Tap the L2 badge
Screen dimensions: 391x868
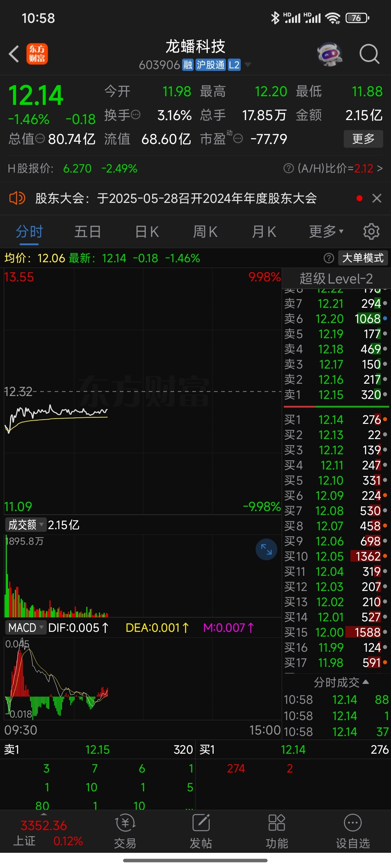[x=234, y=65]
